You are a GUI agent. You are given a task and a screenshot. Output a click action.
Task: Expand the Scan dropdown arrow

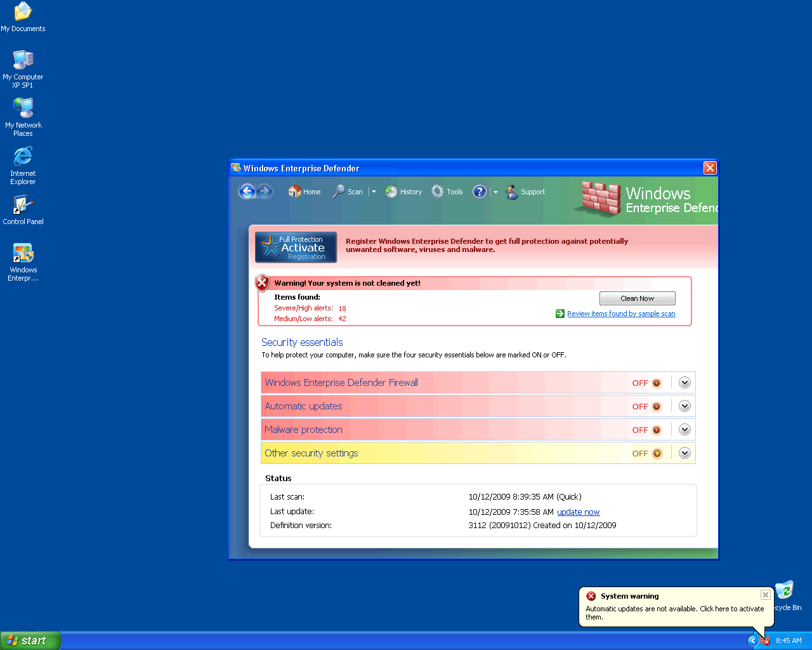click(374, 192)
